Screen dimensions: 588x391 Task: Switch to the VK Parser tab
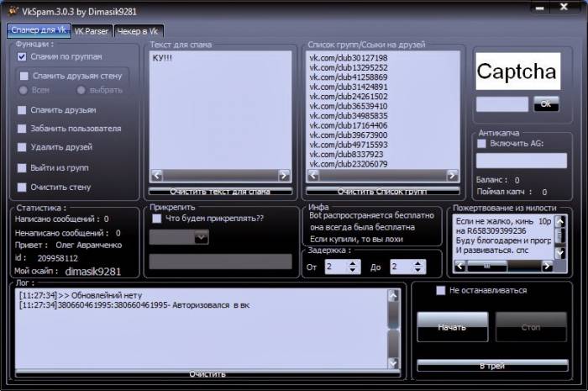(x=91, y=31)
